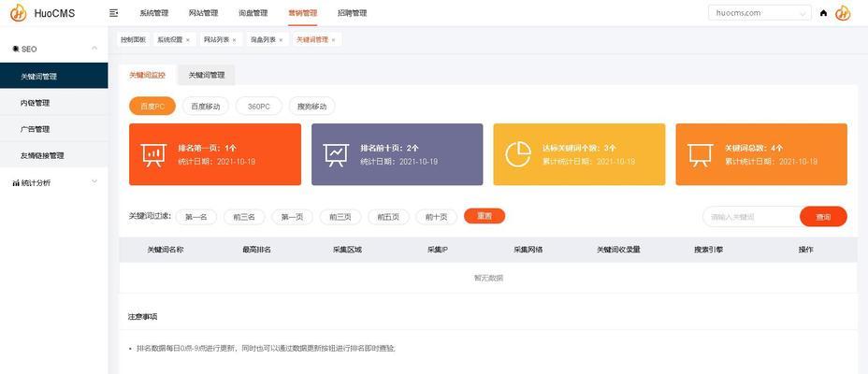Click the HuoCMS flame logo
Image resolution: width=868 pixels, height=374 pixels.
click(19, 13)
